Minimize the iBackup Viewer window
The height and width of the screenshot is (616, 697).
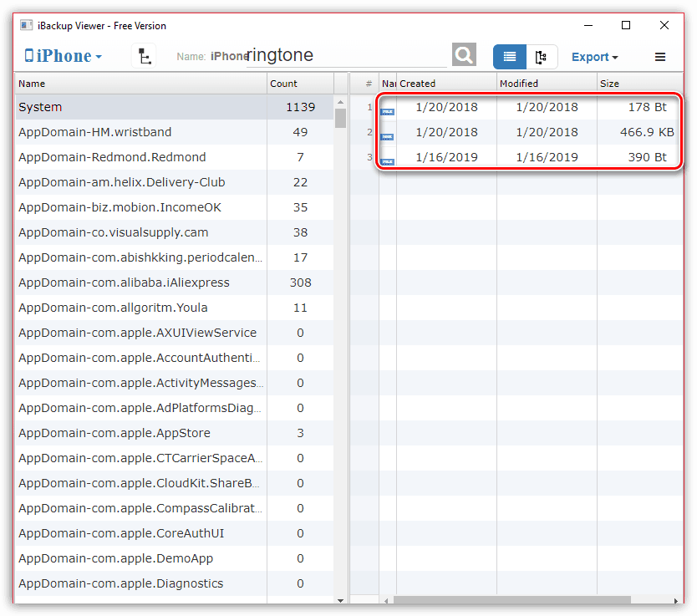(588, 25)
